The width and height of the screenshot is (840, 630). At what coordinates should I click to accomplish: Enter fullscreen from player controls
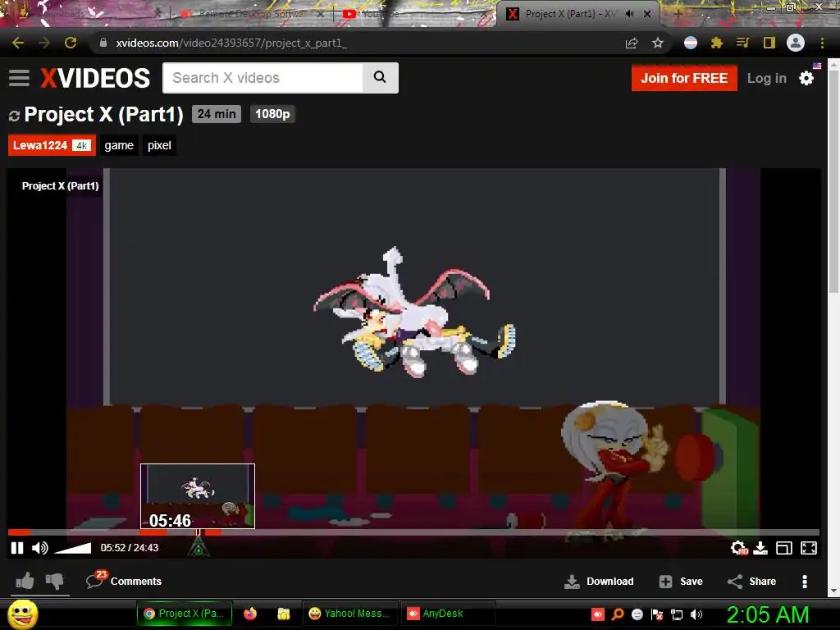[x=809, y=548]
